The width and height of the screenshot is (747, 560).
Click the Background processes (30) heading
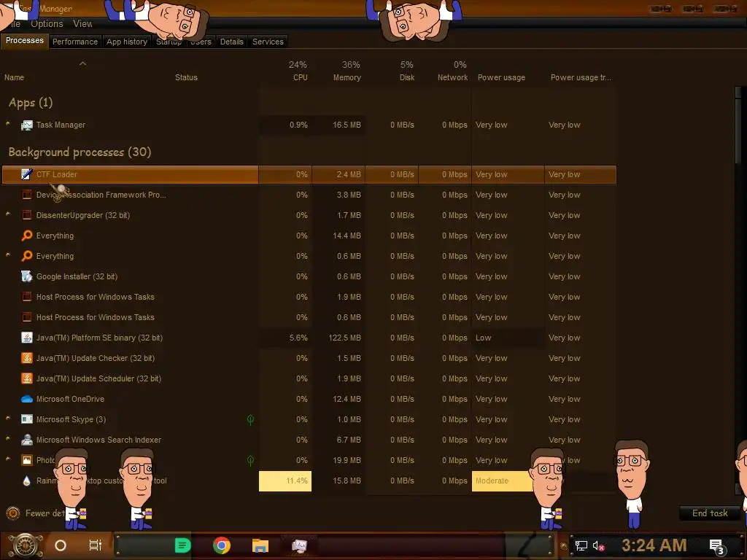(80, 152)
